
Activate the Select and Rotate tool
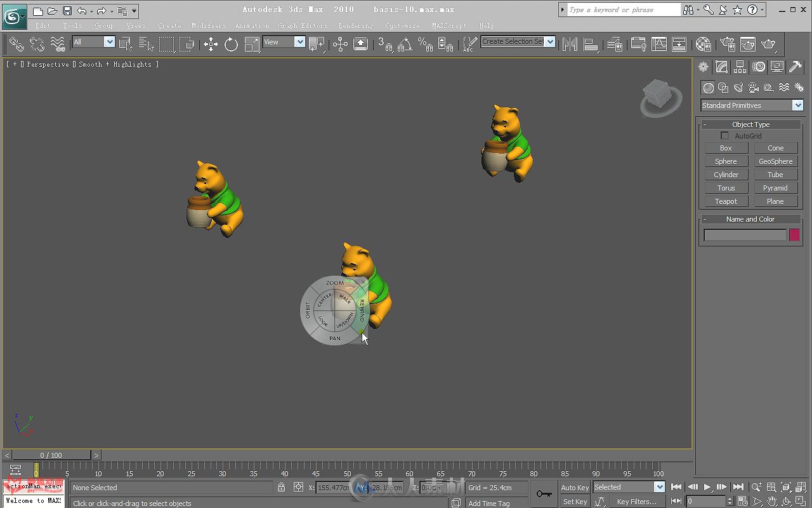[x=231, y=44]
